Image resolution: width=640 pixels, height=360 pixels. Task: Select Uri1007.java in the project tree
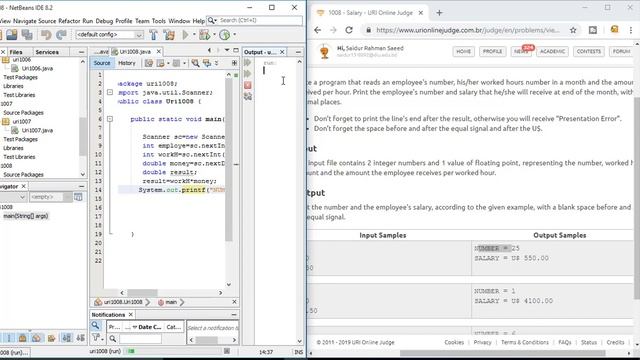click(37, 131)
